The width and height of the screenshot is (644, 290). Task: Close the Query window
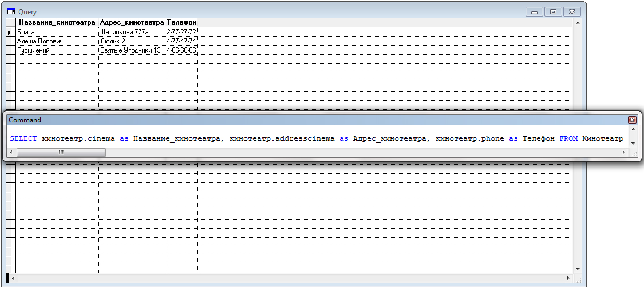(572, 12)
